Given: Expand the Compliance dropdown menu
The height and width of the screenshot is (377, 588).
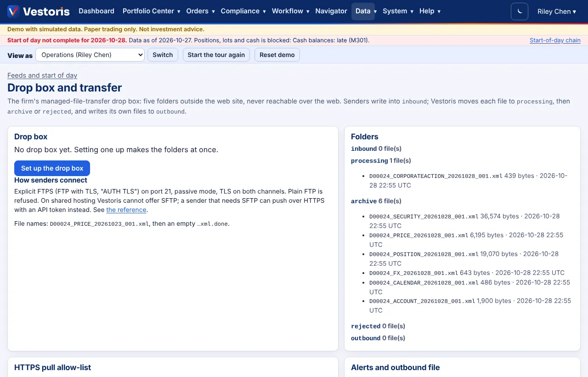Looking at the screenshot, I should 243,11.
